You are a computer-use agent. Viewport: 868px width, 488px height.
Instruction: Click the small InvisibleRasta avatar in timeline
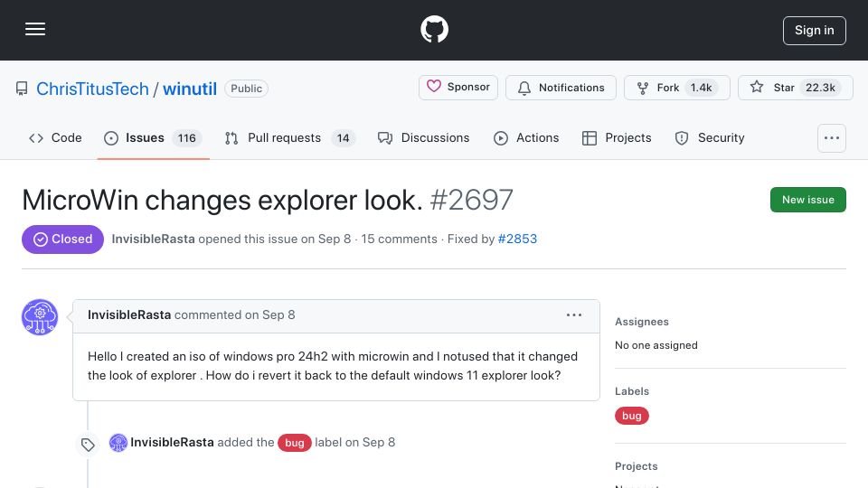(118, 443)
